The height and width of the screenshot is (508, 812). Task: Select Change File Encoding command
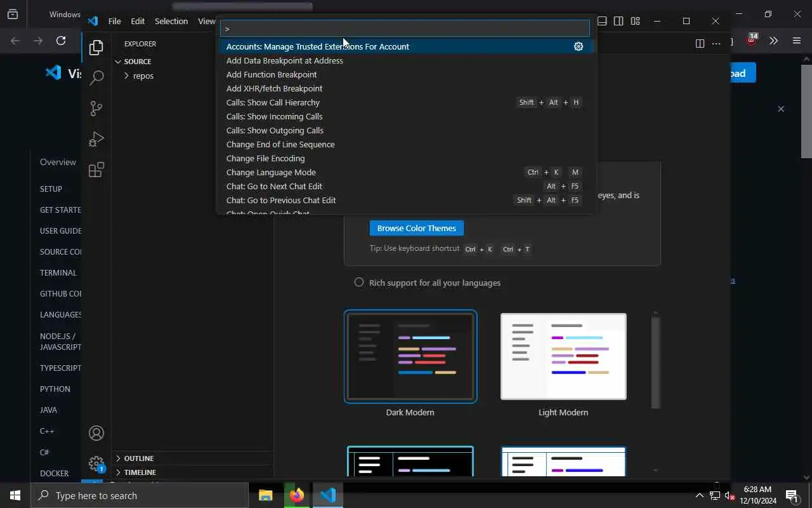pos(405,158)
